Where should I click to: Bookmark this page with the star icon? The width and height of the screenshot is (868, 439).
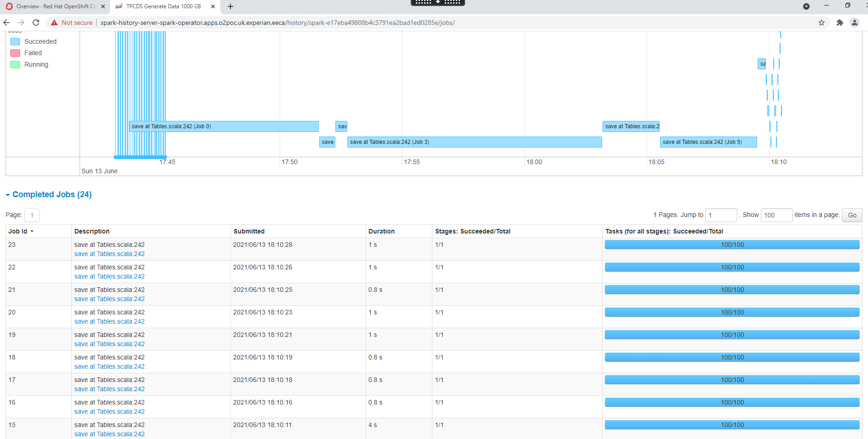coord(821,22)
